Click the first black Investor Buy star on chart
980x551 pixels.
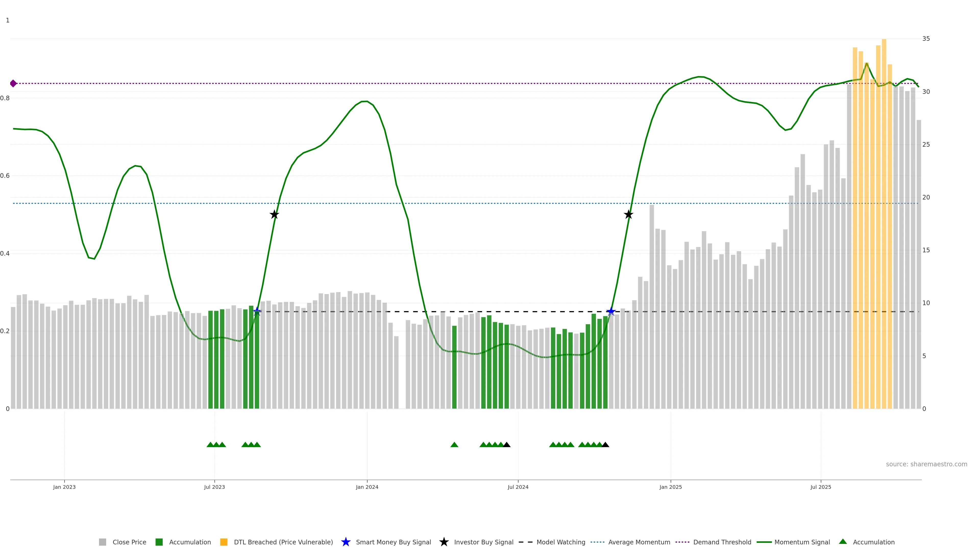click(x=274, y=215)
